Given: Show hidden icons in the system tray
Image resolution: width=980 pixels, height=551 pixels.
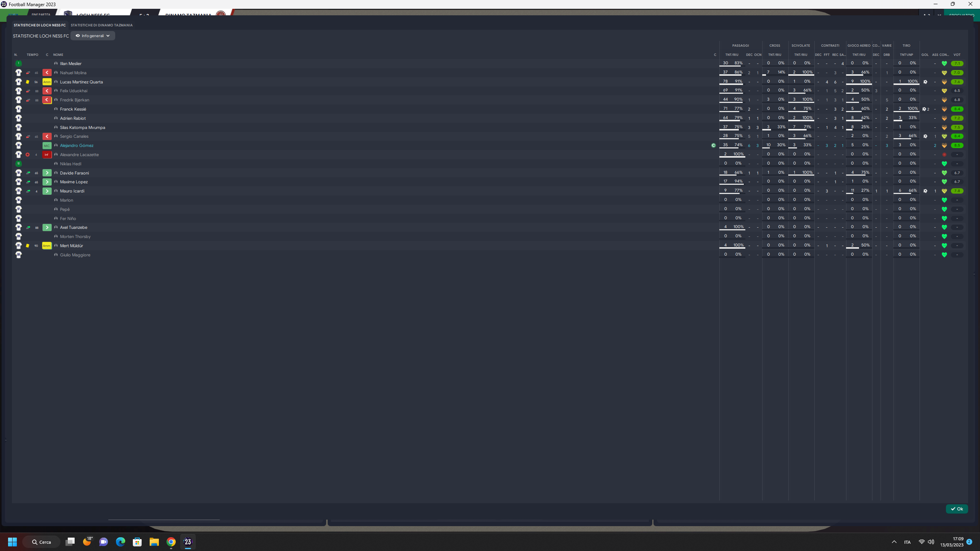Looking at the screenshot, I should [894, 542].
